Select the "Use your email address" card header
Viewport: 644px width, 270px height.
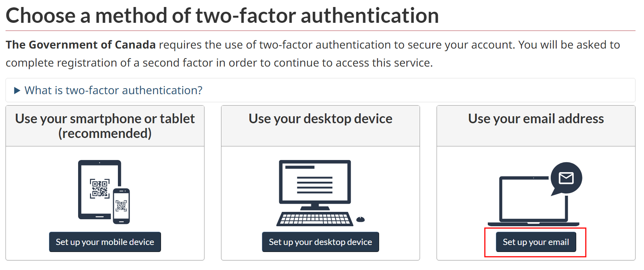click(x=536, y=119)
